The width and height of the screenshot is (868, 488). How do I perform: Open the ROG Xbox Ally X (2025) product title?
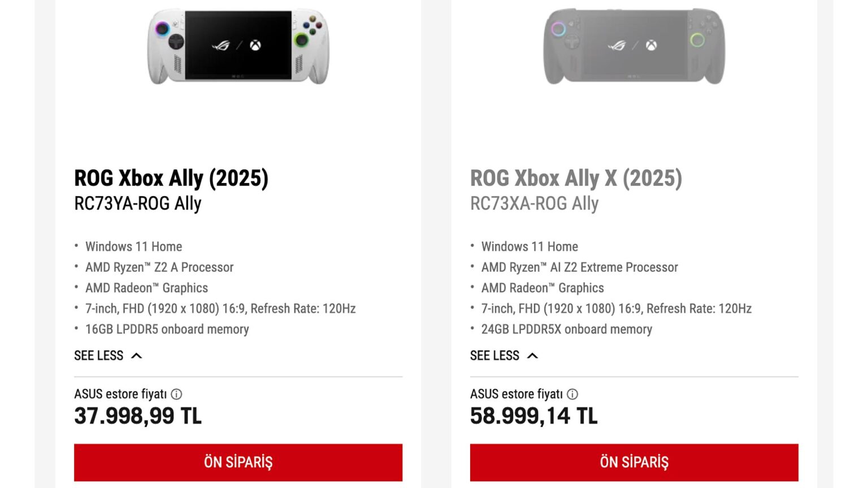tap(576, 177)
